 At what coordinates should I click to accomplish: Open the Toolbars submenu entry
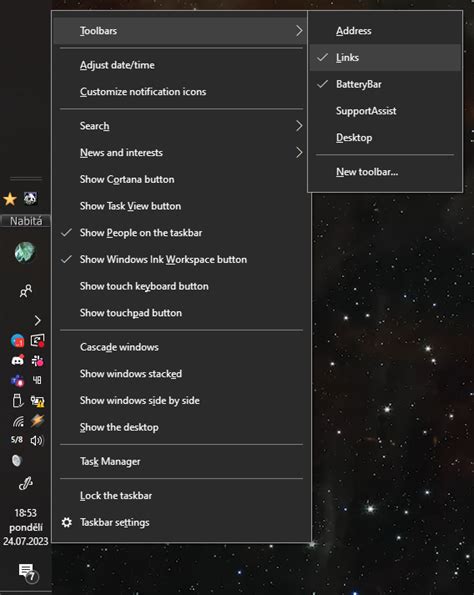[x=180, y=31]
